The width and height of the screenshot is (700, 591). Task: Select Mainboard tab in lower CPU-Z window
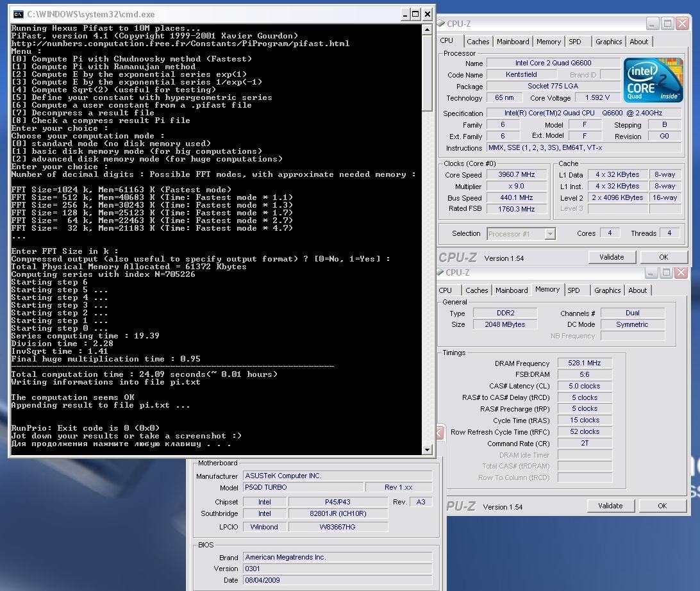[511, 290]
